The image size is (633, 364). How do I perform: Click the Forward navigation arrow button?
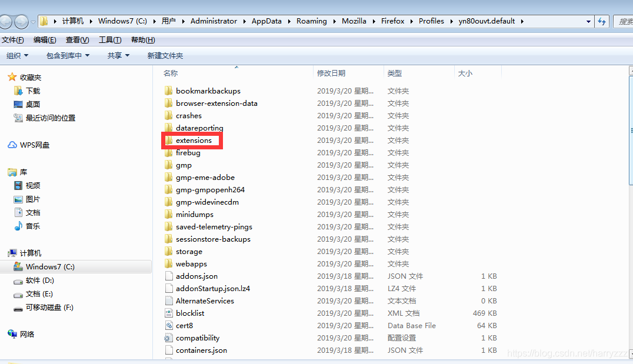pyautogui.click(x=21, y=21)
